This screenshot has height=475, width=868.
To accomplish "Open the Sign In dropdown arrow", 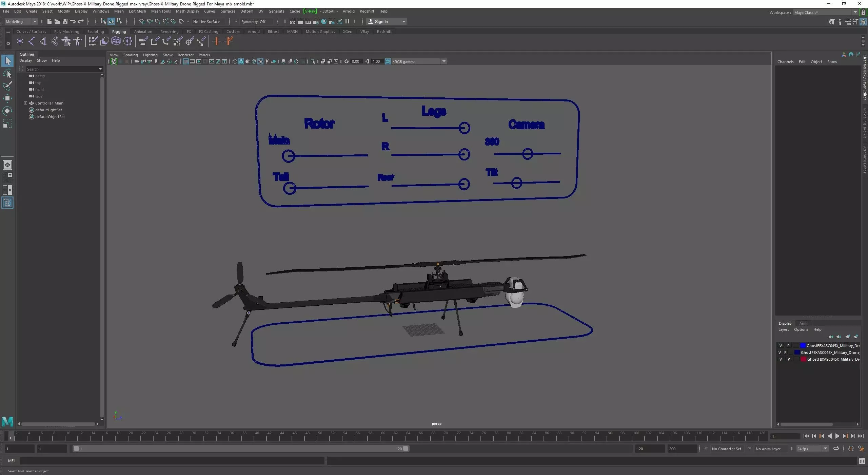I will [x=403, y=22].
